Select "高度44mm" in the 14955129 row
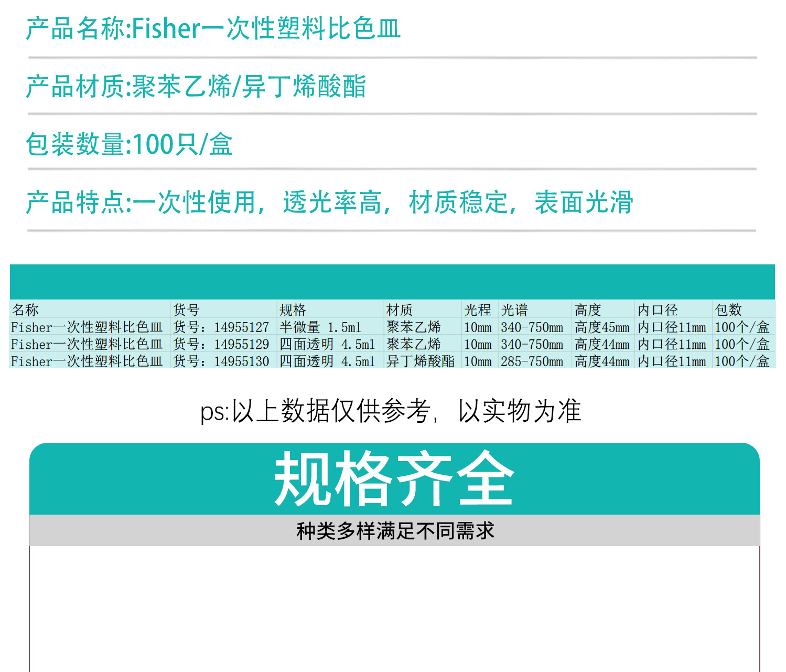The width and height of the screenshot is (786, 672). pos(602,344)
